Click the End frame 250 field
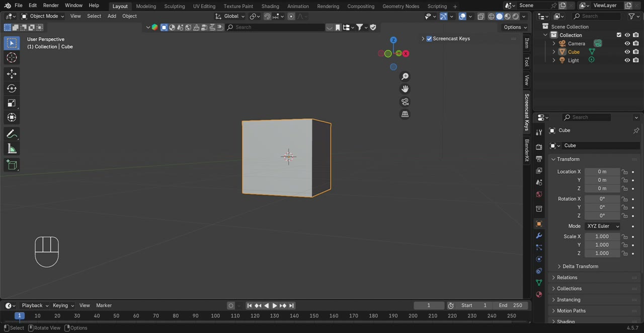 (x=510, y=306)
